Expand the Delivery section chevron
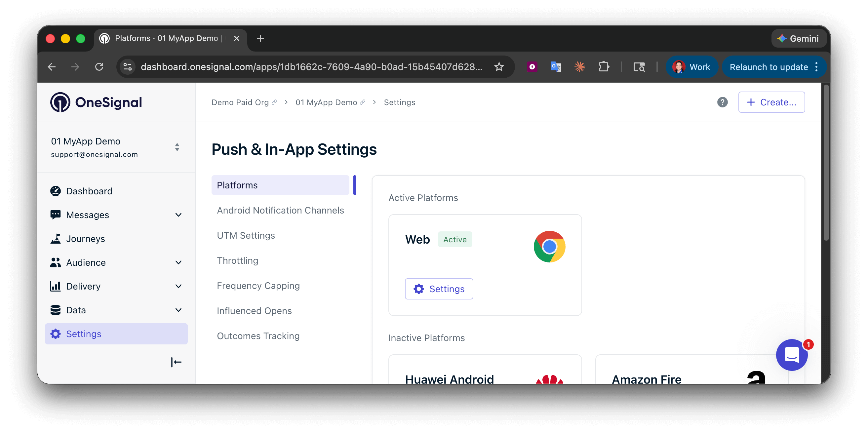 tap(178, 286)
